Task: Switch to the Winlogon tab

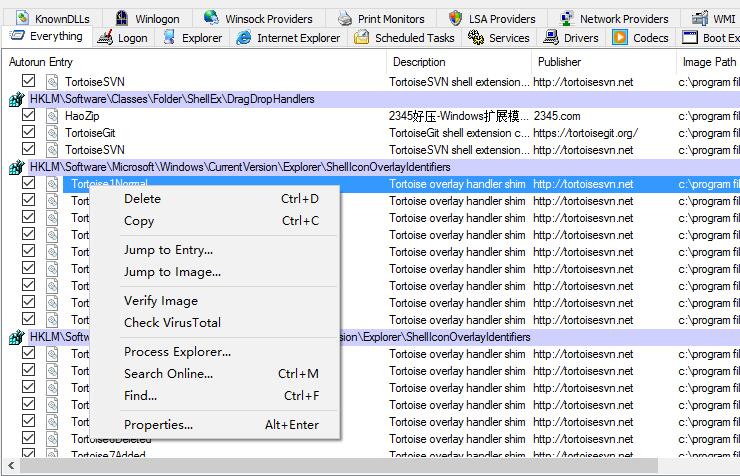Action: 148,18
